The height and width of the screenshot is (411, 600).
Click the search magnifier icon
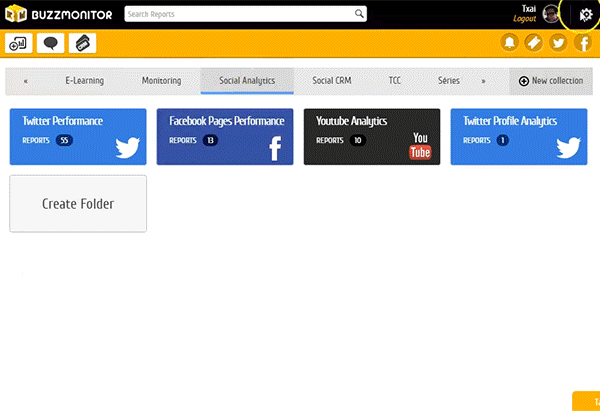[x=359, y=14]
